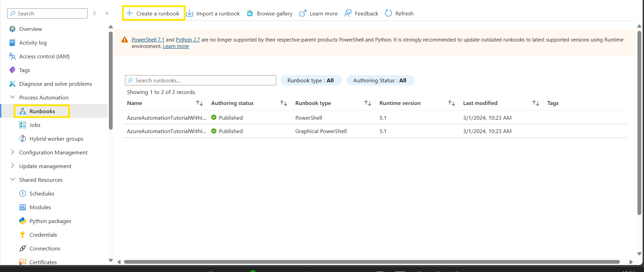Click the Connections plug icon
The height and width of the screenshot is (272, 644).
pos(23,248)
